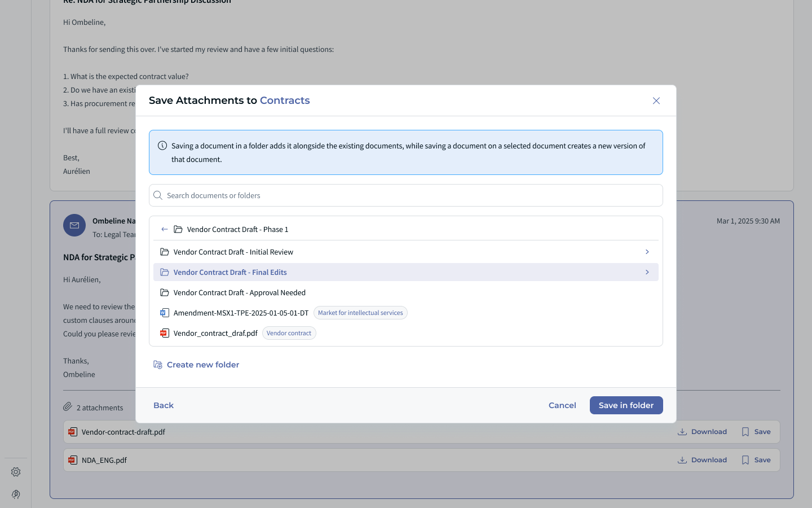
Task: Select the Amendment-MSX1-TPE-2025-01-05-01-DT document
Action: [x=406, y=313]
